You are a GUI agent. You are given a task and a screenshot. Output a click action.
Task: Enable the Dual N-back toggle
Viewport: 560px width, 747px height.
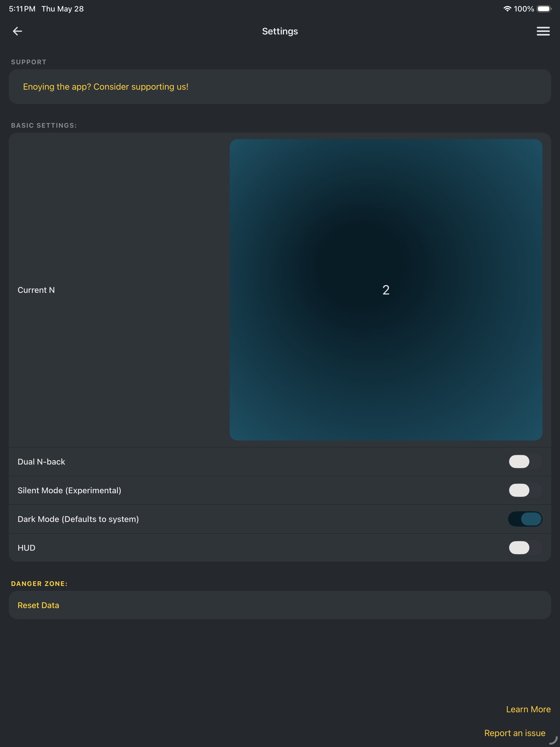point(525,462)
